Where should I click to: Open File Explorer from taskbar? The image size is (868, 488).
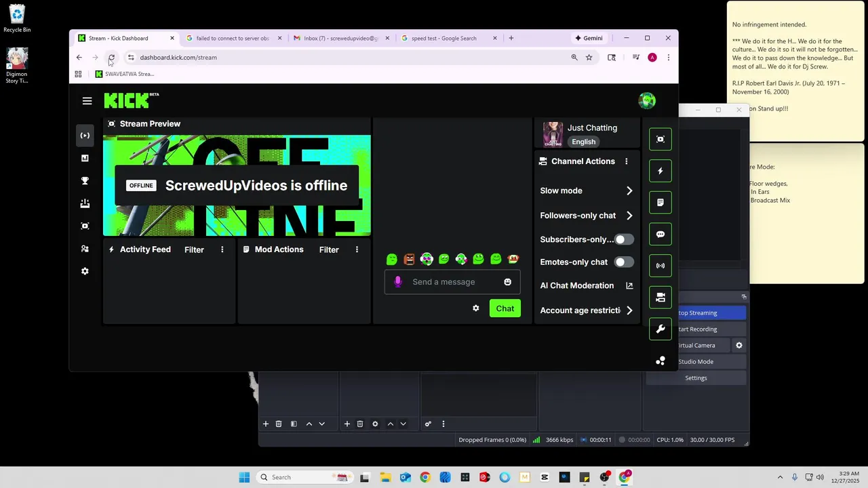pyautogui.click(x=385, y=477)
